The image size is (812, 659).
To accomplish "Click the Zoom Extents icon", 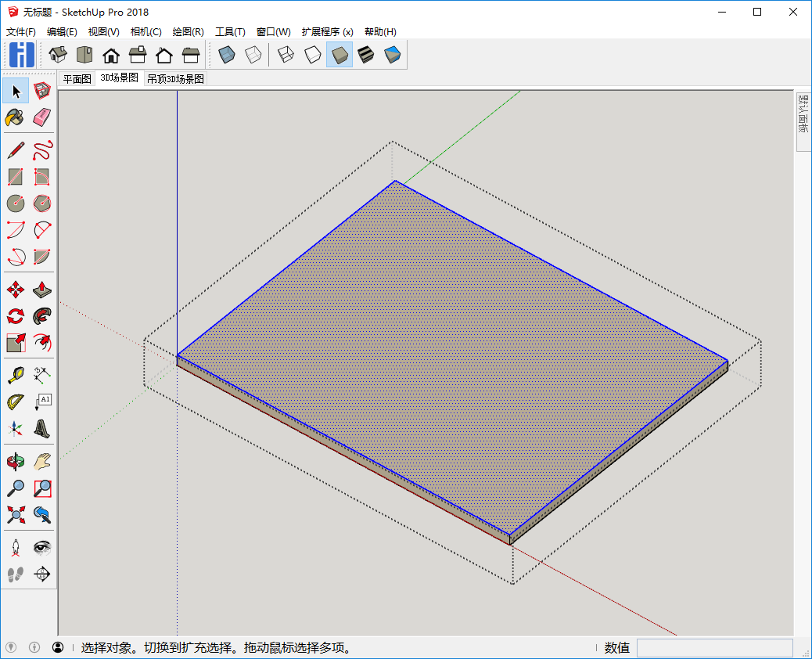I will 16,514.
